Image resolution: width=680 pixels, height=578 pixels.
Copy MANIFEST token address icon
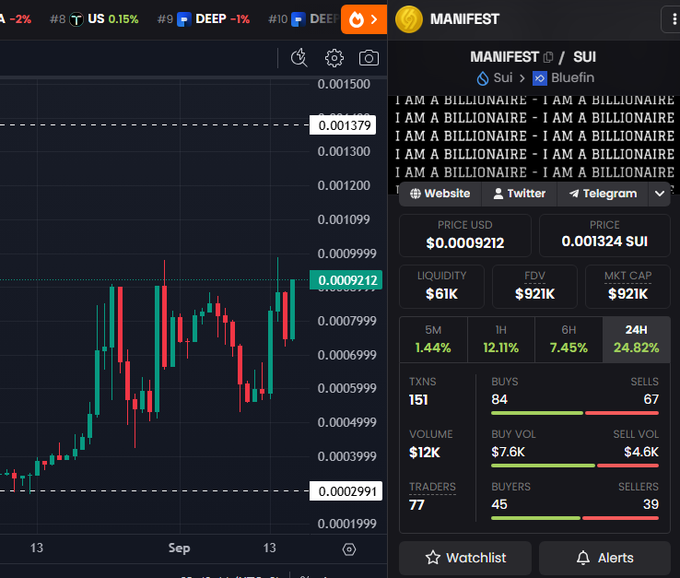click(x=548, y=57)
